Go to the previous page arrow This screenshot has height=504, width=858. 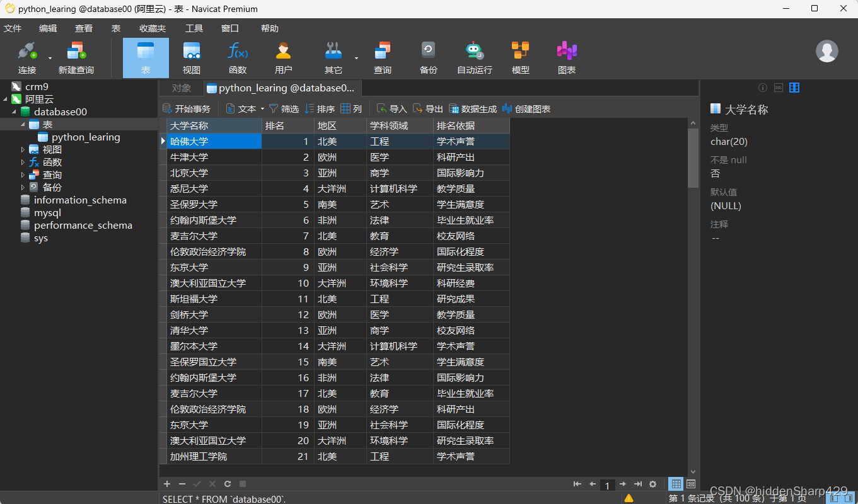(593, 484)
